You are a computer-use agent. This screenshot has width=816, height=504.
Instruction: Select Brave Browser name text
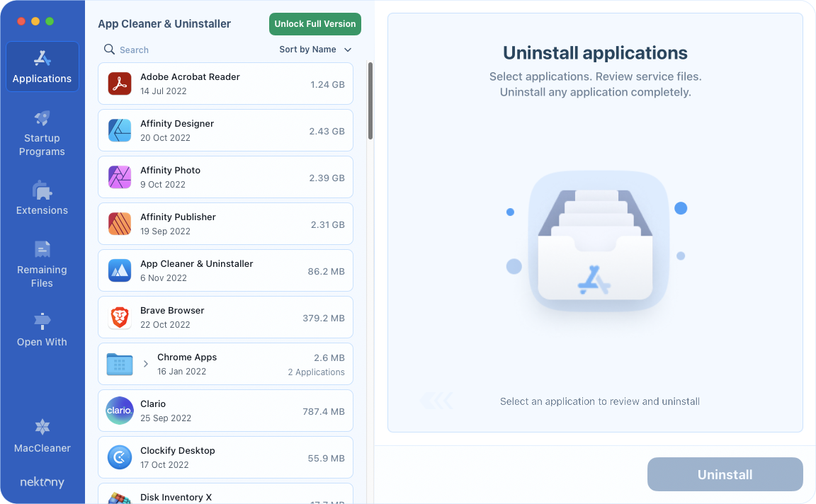172,311
